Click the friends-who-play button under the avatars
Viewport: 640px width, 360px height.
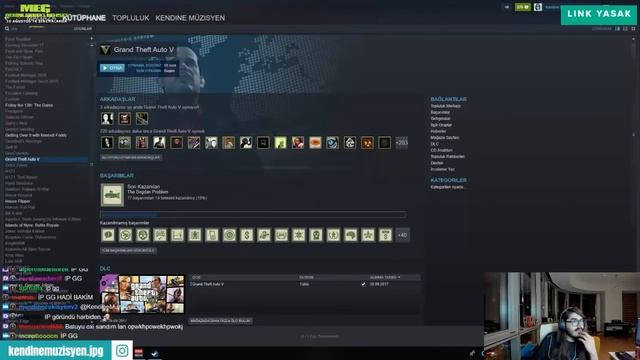(131, 158)
